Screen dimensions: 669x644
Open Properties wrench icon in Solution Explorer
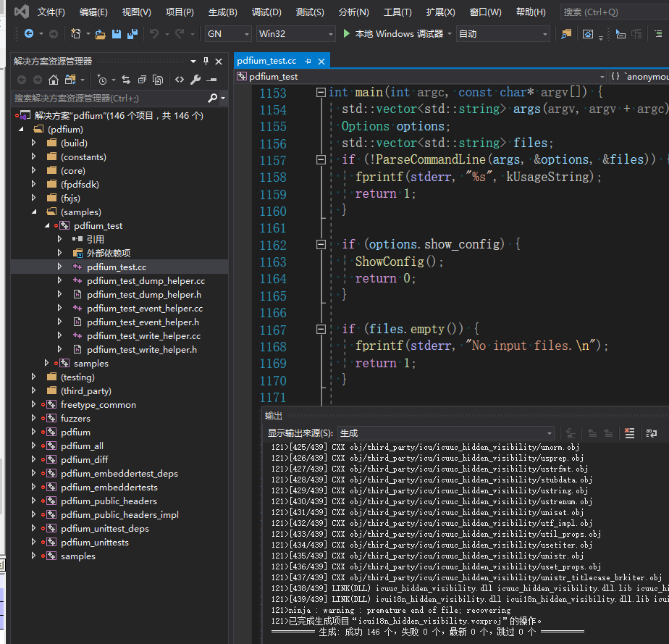[x=195, y=80]
